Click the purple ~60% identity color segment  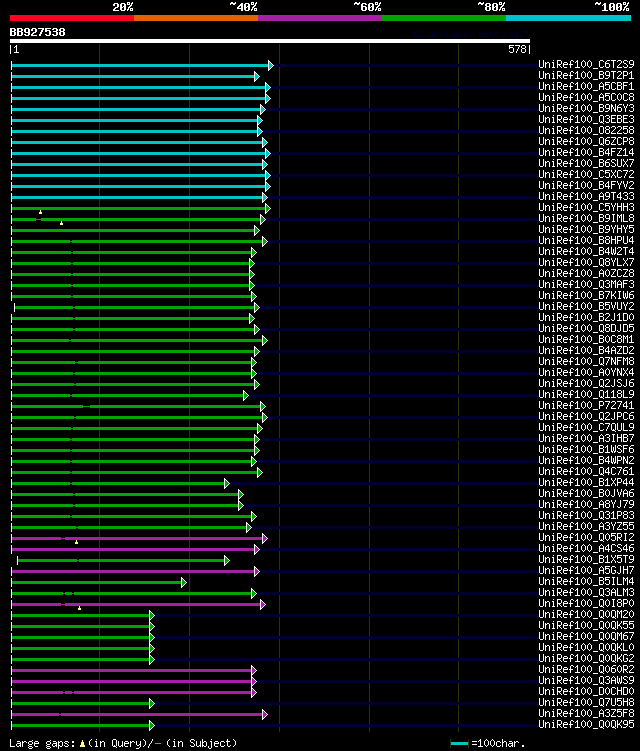coord(320,18)
